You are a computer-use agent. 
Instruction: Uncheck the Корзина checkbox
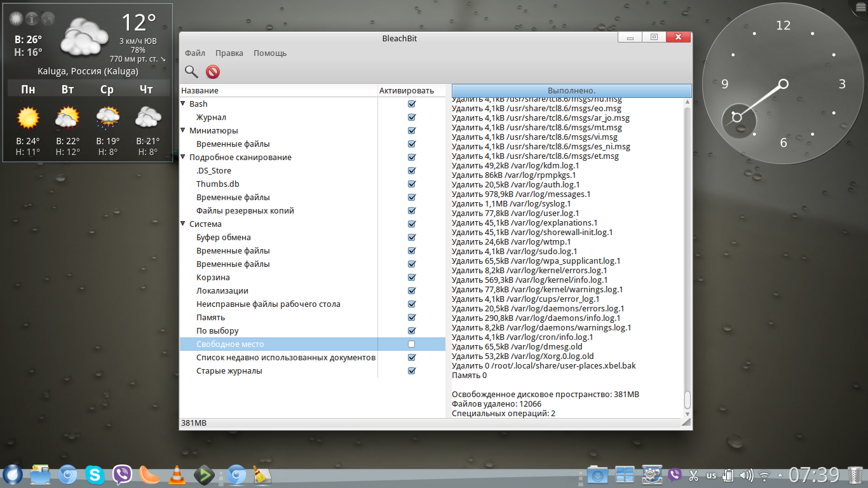point(412,278)
